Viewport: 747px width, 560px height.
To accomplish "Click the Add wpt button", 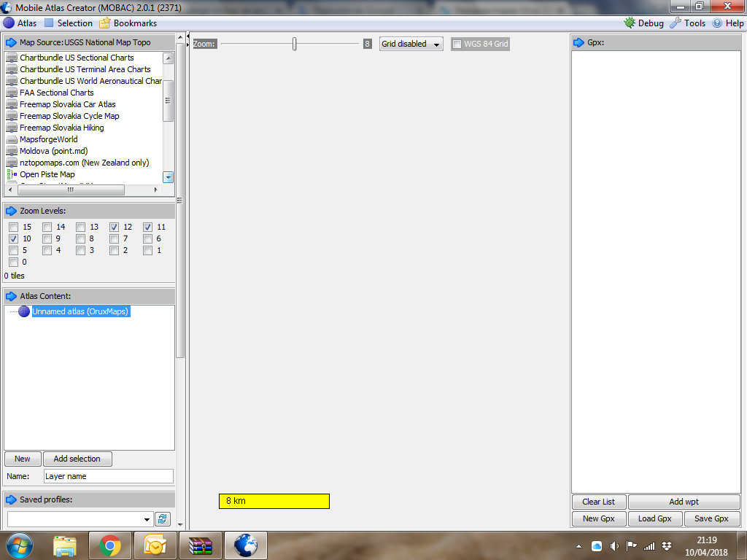I will pyautogui.click(x=684, y=502).
